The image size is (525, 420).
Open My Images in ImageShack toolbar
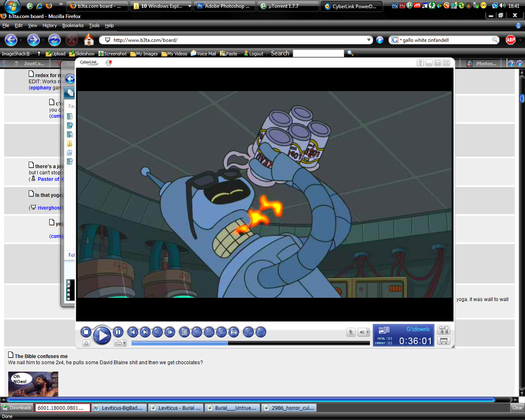coord(144,54)
